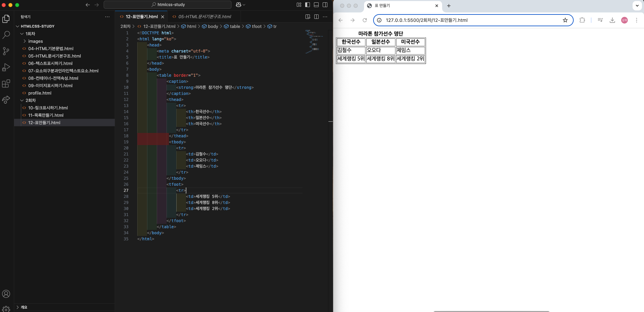This screenshot has width=644, height=312.
Task: View site information icon in address bar
Action: coord(379,20)
